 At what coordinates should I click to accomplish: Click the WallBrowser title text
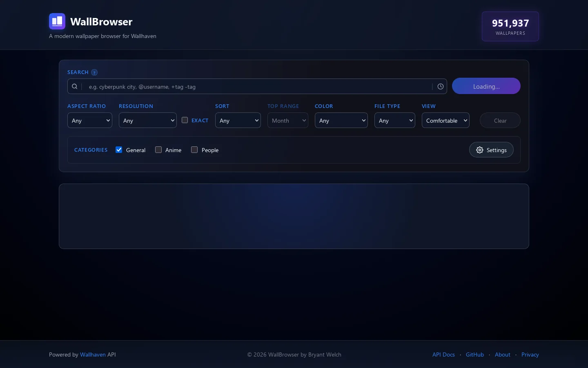101,22
